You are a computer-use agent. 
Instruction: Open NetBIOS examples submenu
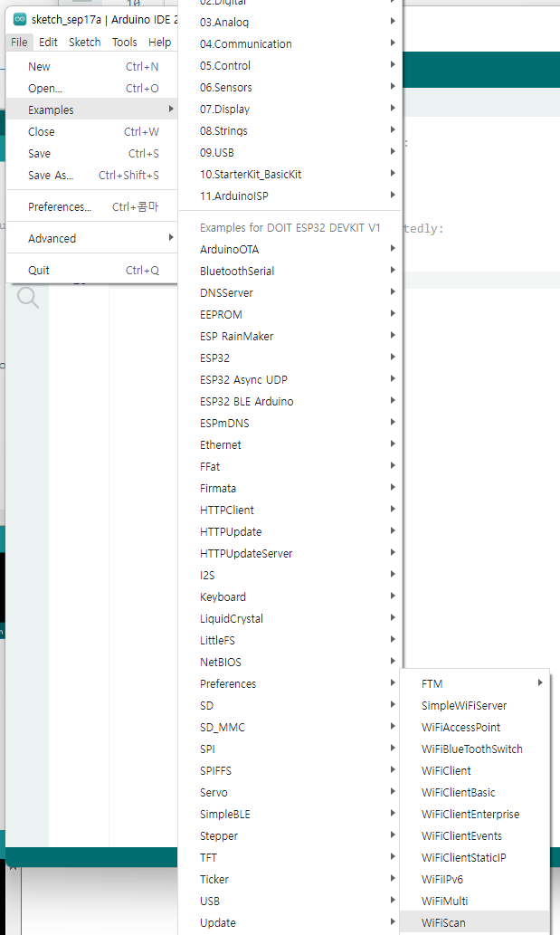[x=290, y=663]
